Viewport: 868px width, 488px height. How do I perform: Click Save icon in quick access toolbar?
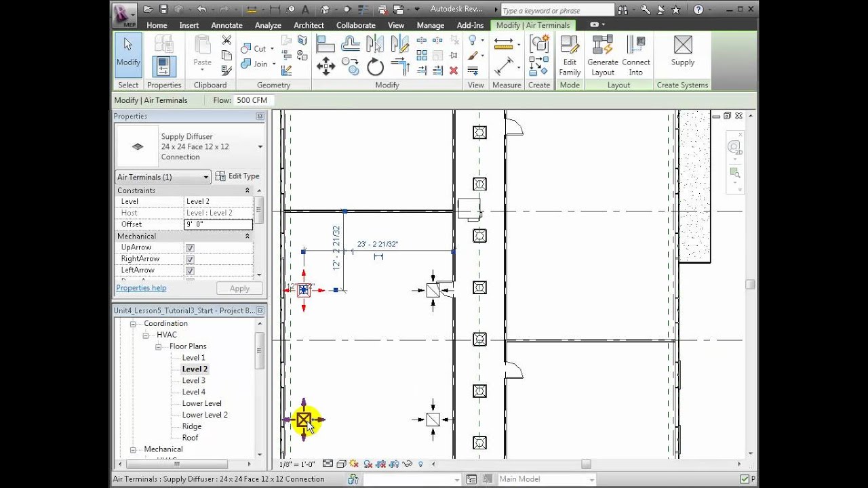(163, 9)
